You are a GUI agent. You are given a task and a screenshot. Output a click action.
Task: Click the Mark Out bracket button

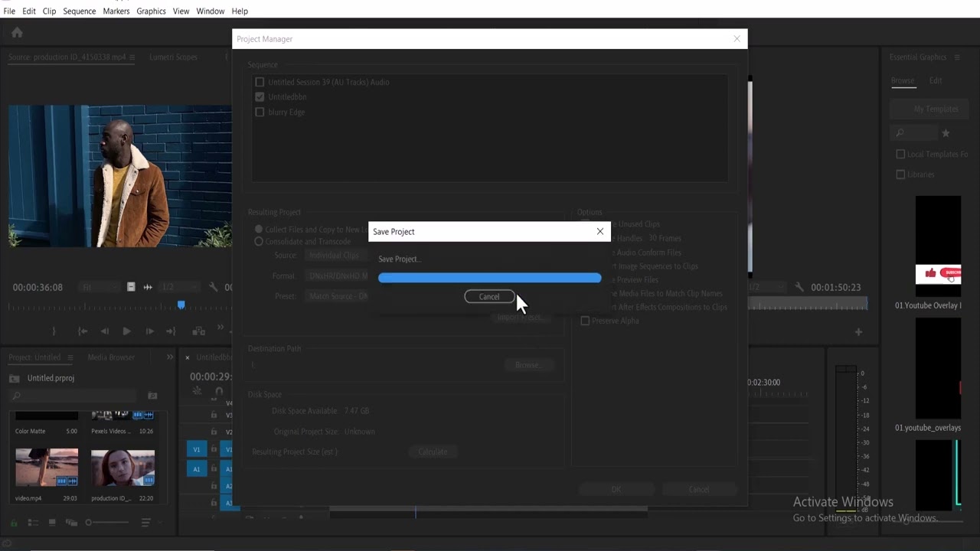pyautogui.click(x=54, y=331)
